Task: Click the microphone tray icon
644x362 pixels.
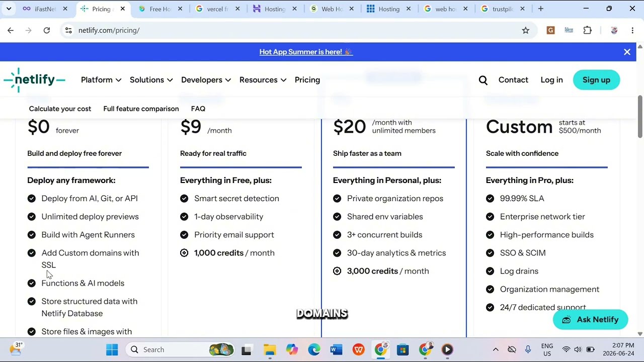Action: click(x=528, y=349)
